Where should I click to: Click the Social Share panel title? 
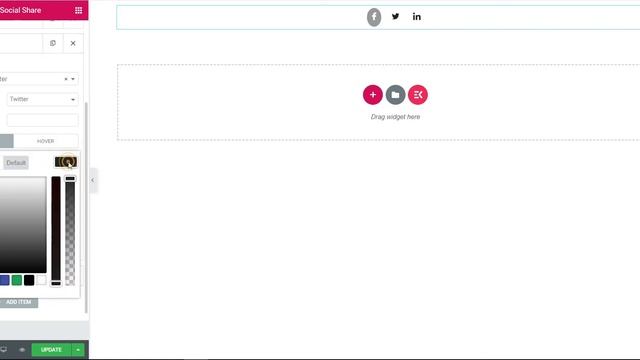[x=20, y=10]
